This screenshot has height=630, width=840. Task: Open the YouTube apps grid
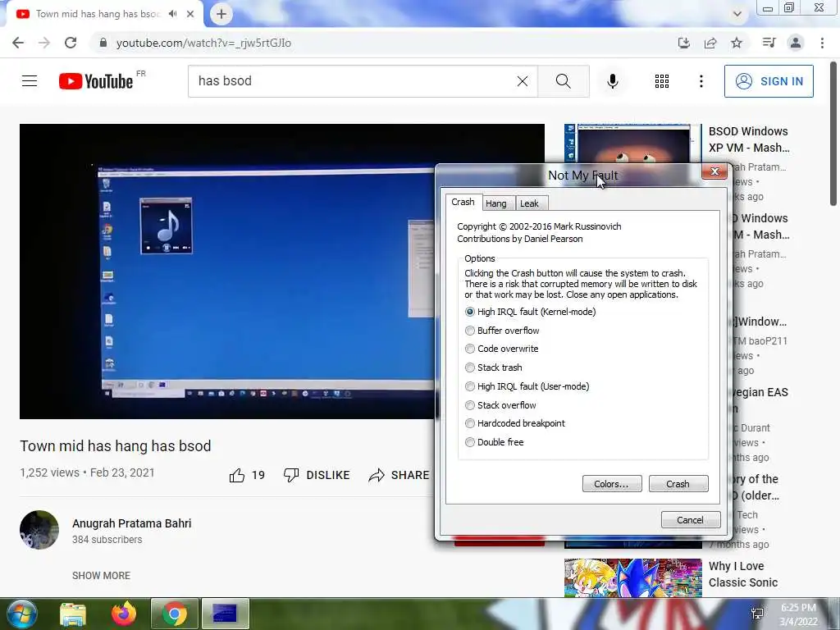click(662, 81)
